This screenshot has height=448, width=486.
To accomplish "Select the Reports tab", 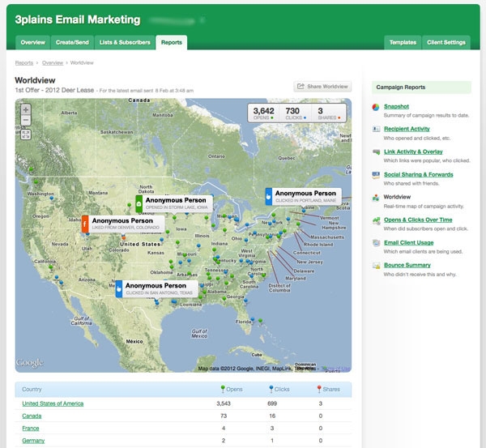I will tap(172, 42).
